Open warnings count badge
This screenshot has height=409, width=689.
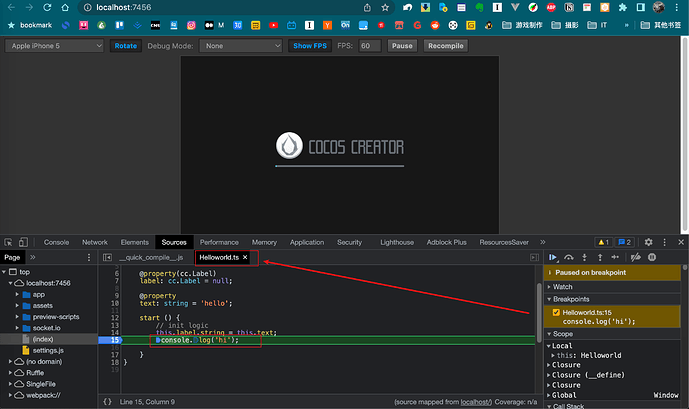tap(603, 242)
